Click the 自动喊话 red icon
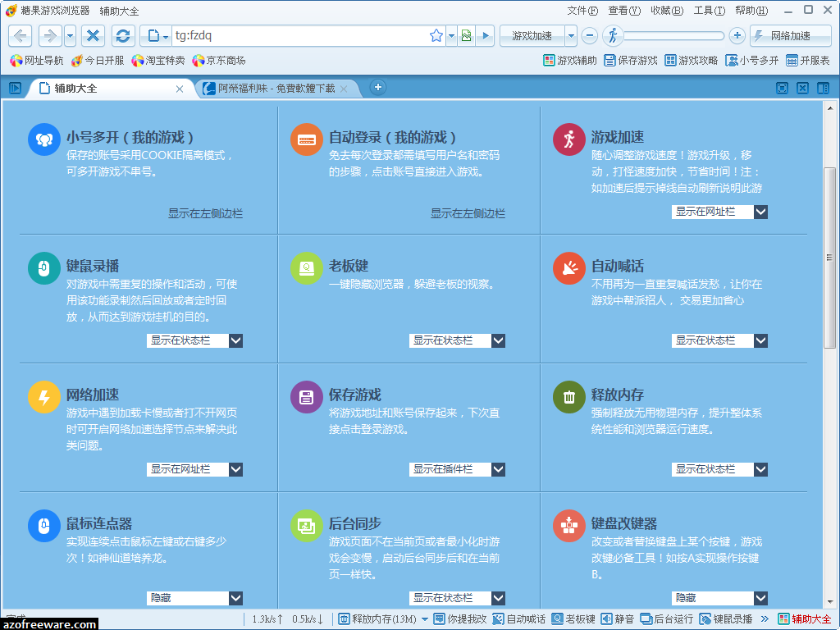 pyautogui.click(x=569, y=268)
